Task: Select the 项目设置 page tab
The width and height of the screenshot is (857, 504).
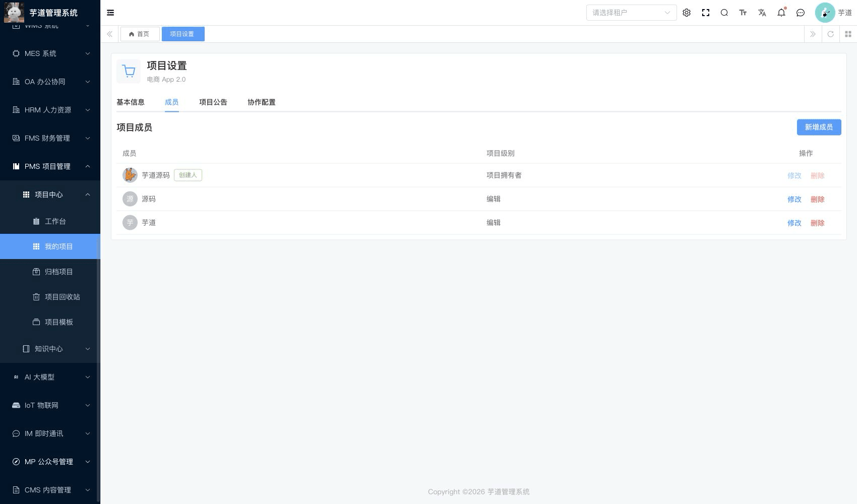Action: [x=183, y=34]
